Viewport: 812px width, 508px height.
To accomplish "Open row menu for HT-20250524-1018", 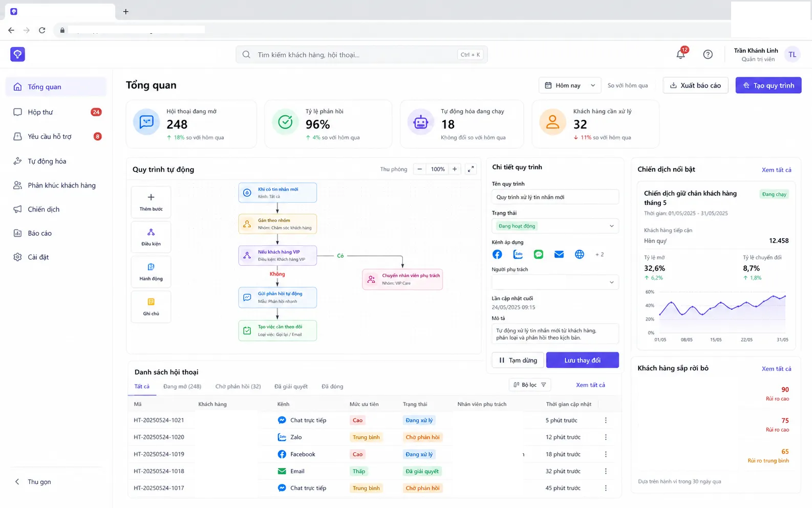I will pyautogui.click(x=606, y=471).
